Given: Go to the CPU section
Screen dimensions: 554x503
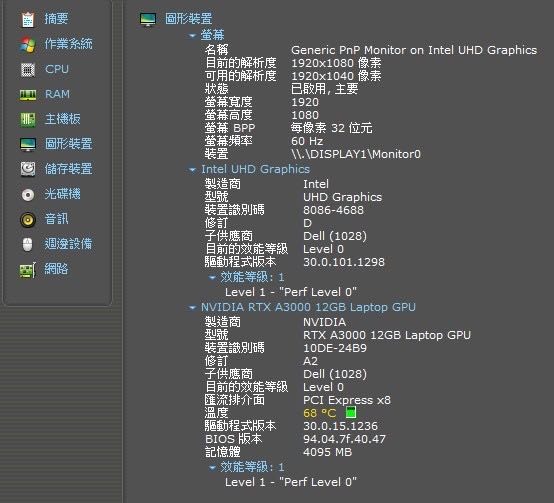Looking at the screenshot, I should (x=57, y=69).
